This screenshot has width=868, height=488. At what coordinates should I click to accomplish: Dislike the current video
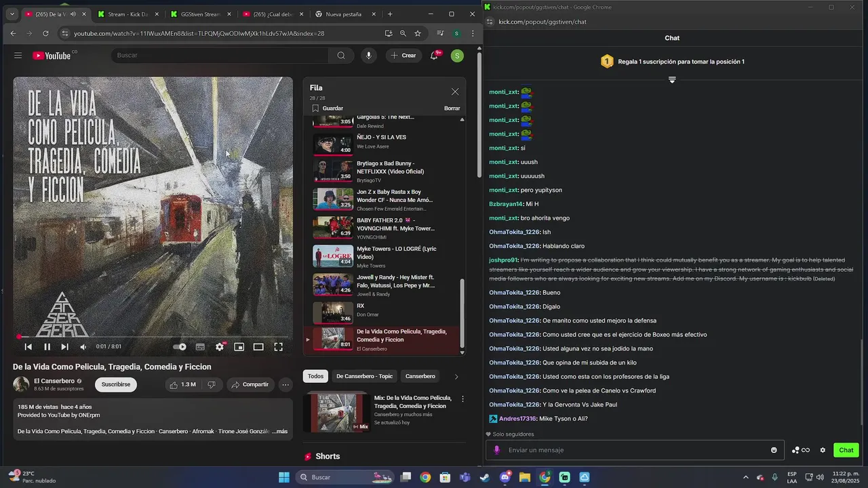[212, 384]
